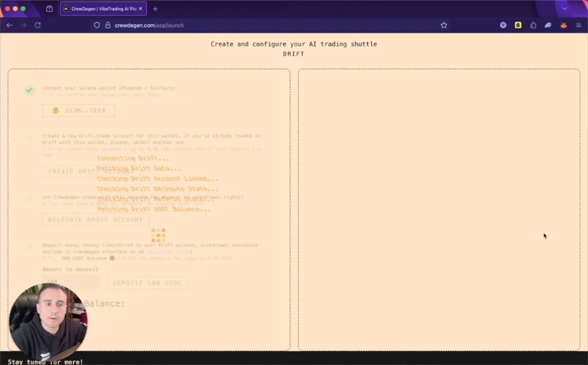Image resolution: width=588 pixels, height=365 pixels.
Task: Bookmark this page with the star icon
Action: coord(444,25)
